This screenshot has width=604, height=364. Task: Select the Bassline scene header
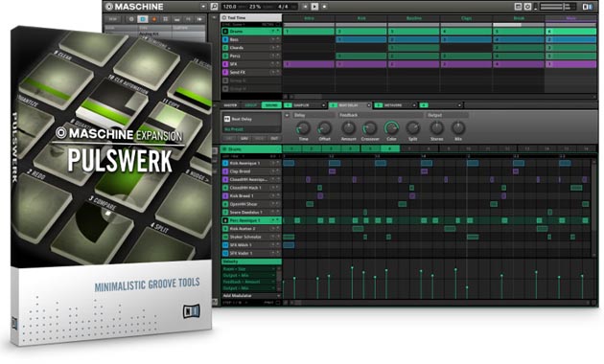click(414, 18)
